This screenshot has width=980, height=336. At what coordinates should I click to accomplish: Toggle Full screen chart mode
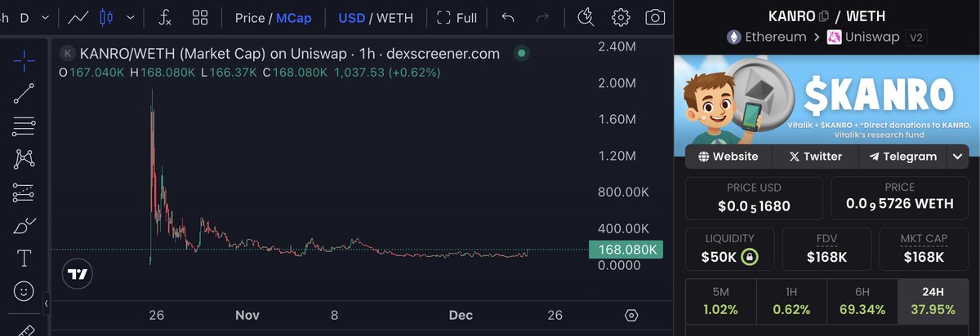click(457, 17)
